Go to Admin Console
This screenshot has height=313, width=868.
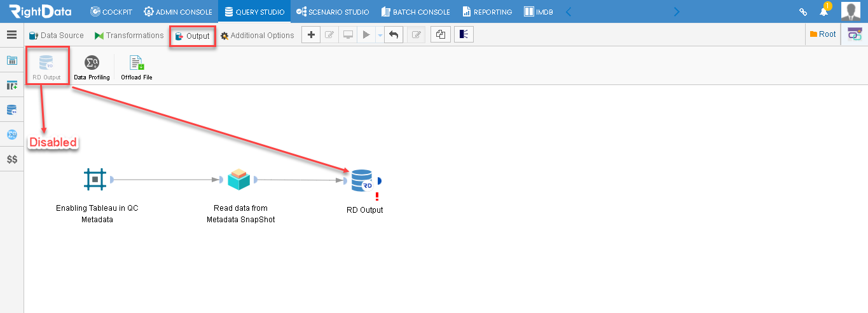click(178, 11)
